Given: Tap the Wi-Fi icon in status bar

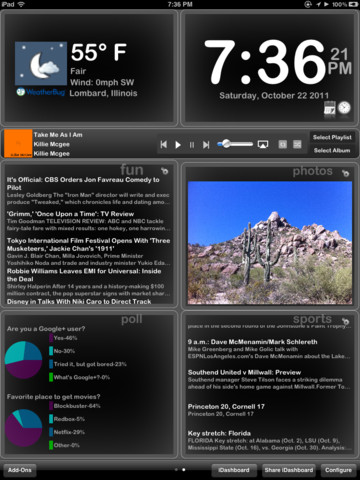Looking at the screenshot, I should click(x=21, y=4).
